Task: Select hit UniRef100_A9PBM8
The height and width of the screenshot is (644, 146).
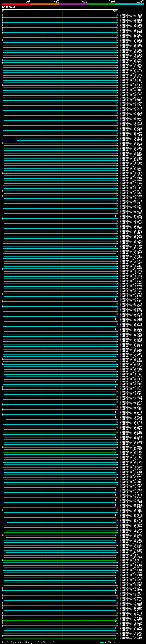Action: tap(131, 50)
